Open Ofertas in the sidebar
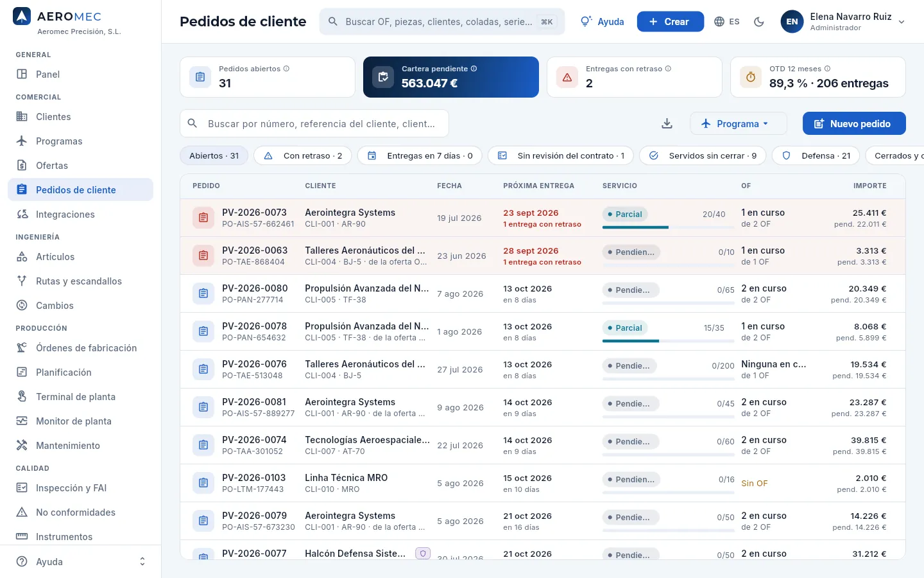The height and width of the screenshot is (578, 924). pos(80,166)
